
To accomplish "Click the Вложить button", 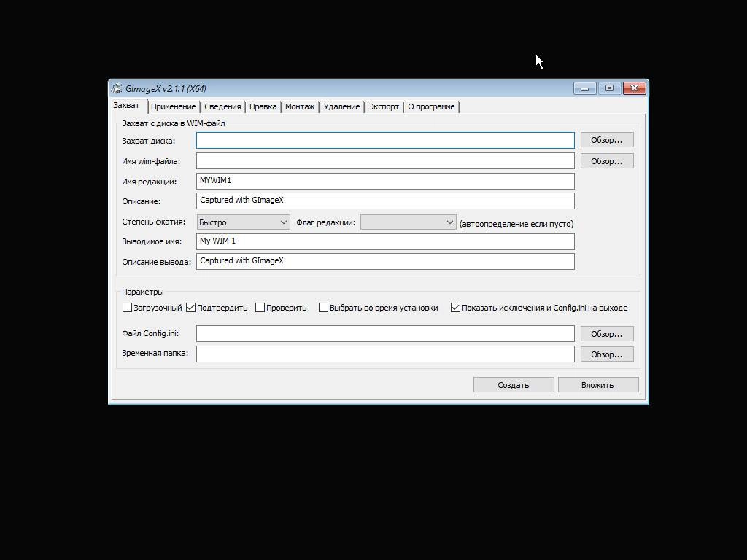I will tap(598, 385).
